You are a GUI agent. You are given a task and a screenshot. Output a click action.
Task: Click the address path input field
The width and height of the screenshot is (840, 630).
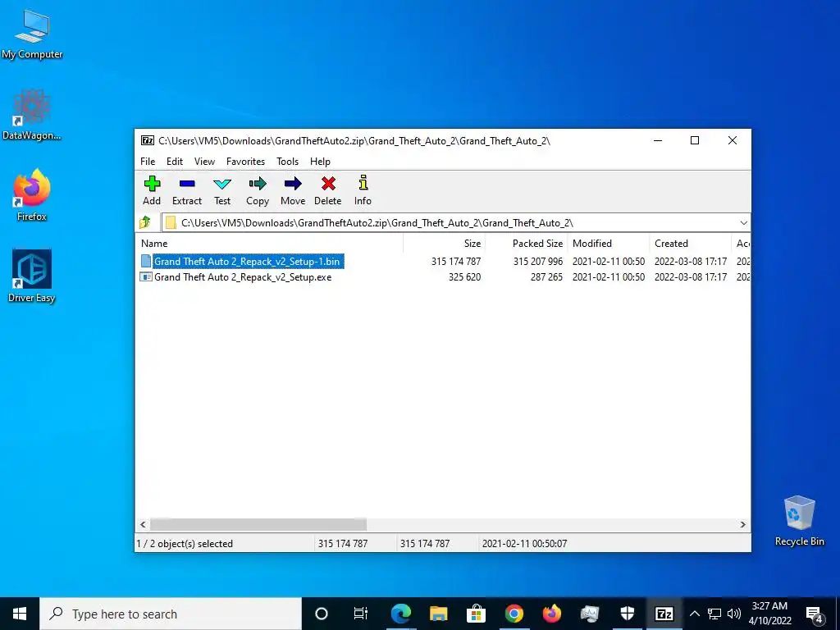point(450,223)
